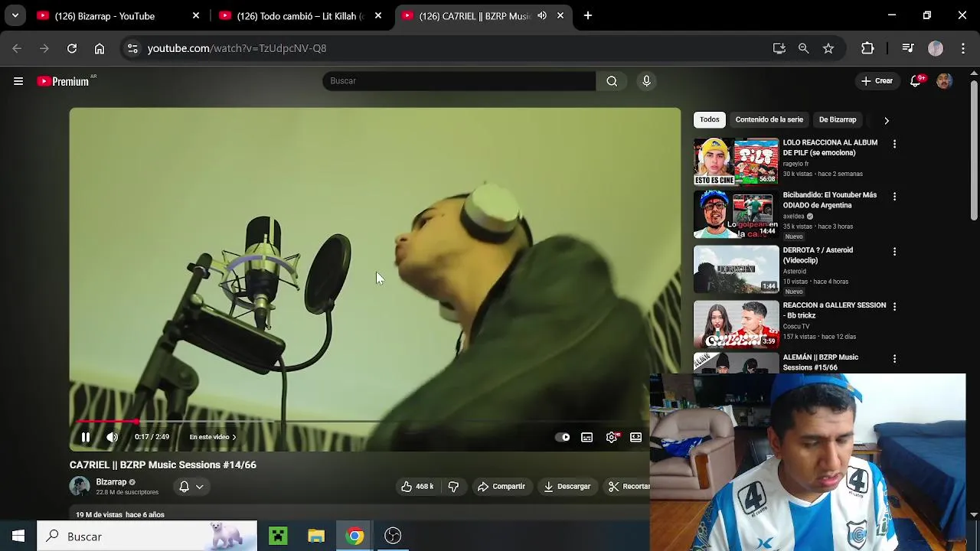The width and height of the screenshot is (980, 551).
Task: Open Chrome profile avatar
Action: pos(936,48)
